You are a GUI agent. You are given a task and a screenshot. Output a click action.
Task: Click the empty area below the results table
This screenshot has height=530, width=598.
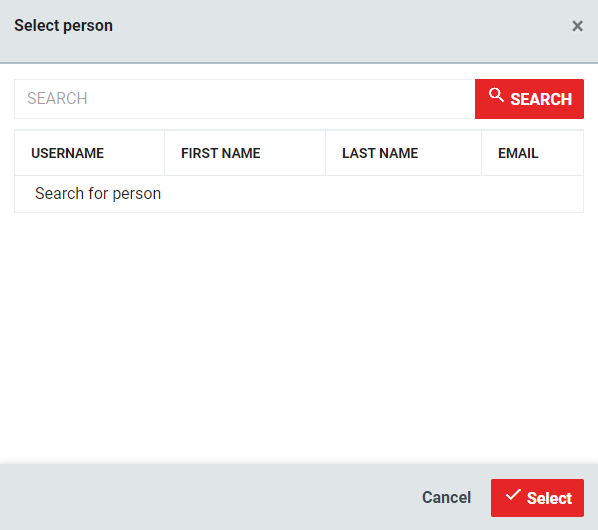pyautogui.click(x=299, y=337)
